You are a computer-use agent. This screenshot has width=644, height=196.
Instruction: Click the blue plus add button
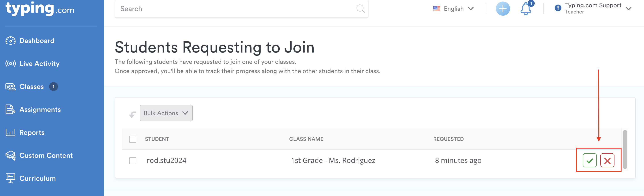click(503, 9)
